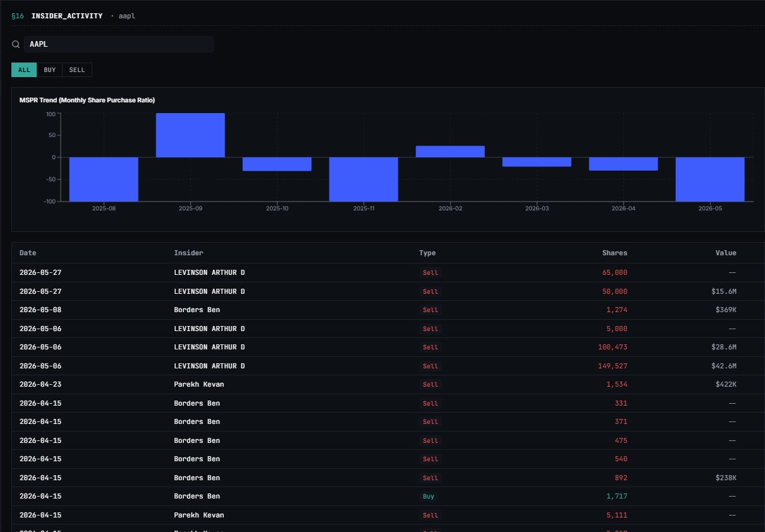
Task: Click Parekh Kevan in the $422K row
Action: tap(199, 385)
